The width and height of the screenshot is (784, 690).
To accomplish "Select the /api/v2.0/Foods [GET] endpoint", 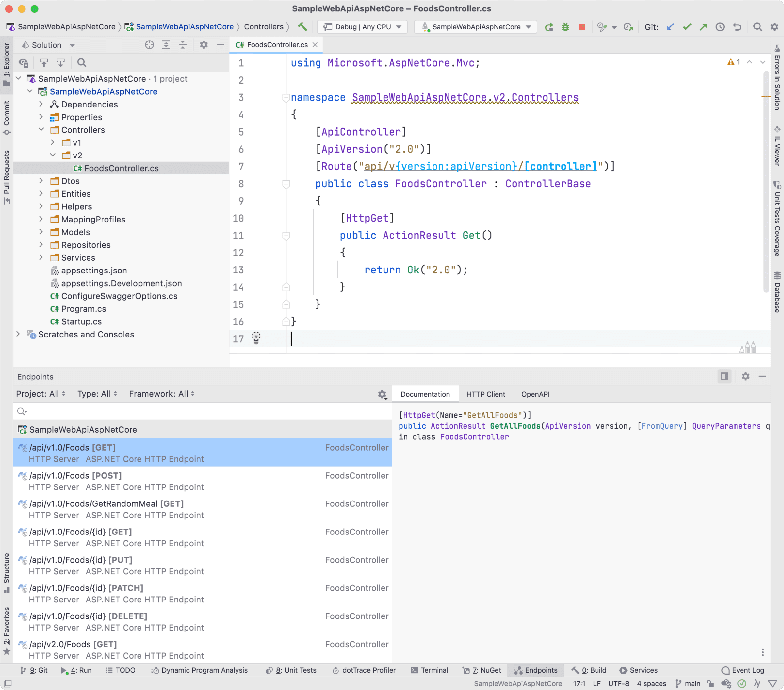I will tap(203, 650).
